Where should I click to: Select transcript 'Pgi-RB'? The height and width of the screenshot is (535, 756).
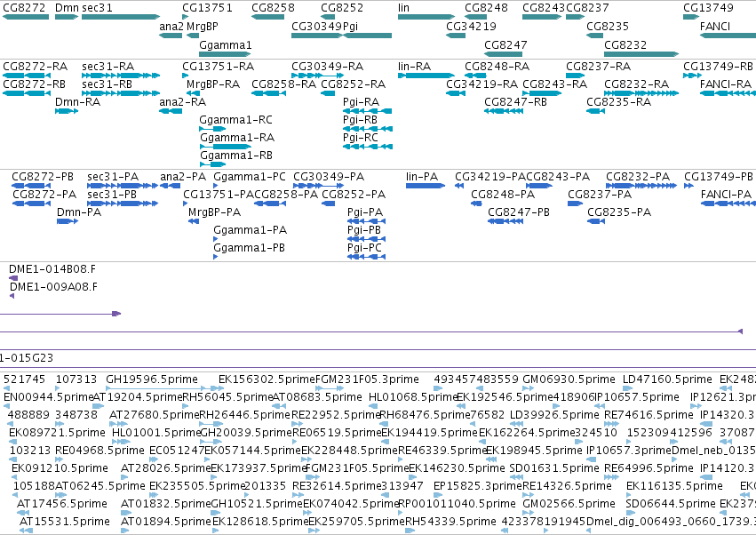click(x=360, y=120)
